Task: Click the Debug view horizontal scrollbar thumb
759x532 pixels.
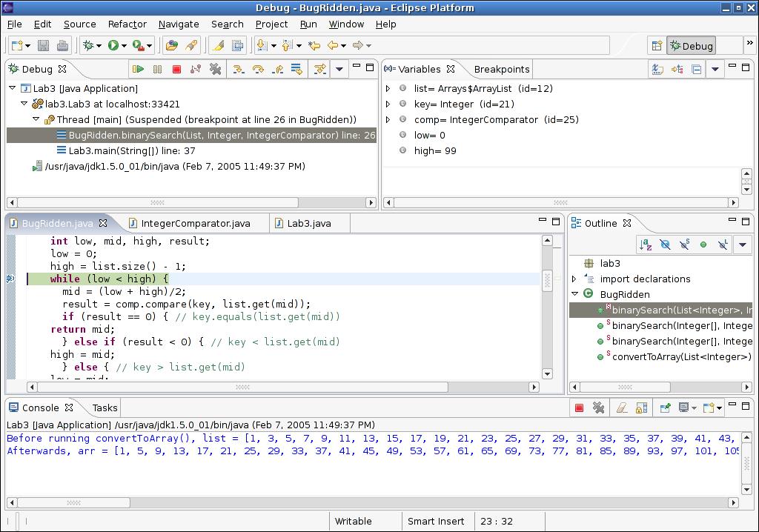Action: pyautogui.click(x=158, y=202)
